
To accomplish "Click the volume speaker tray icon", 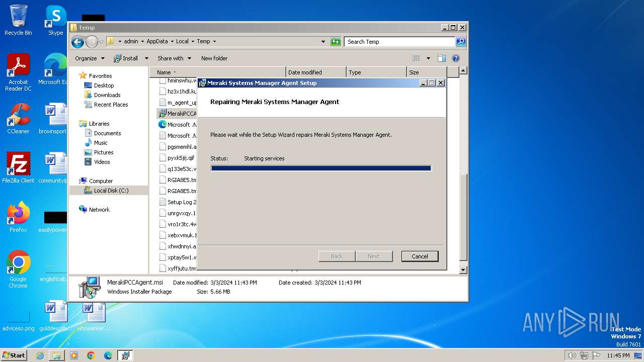I will click(572, 355).
